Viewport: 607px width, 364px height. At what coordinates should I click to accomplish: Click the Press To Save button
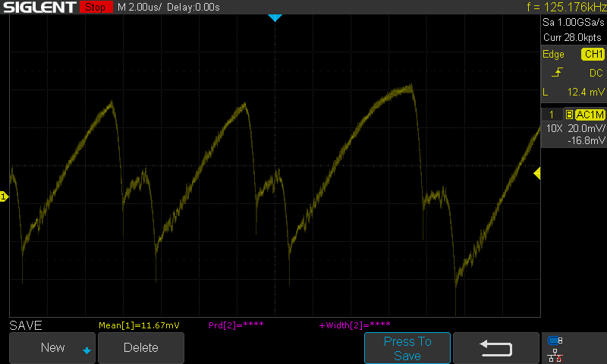click(x=407, y=348)
